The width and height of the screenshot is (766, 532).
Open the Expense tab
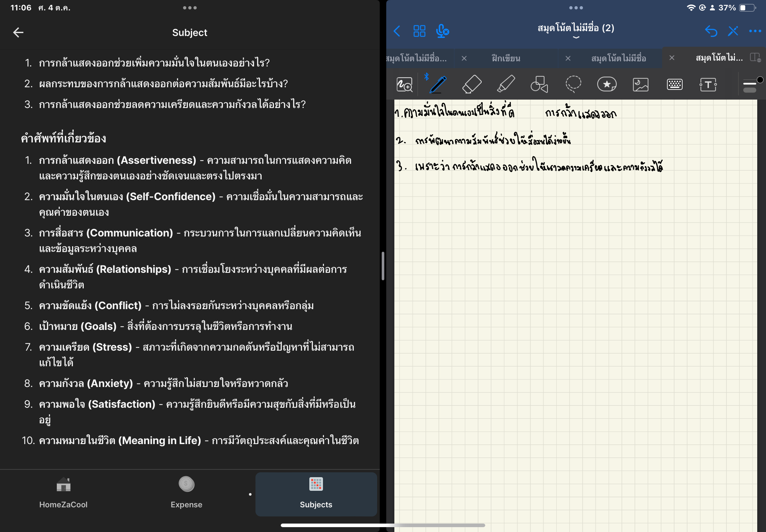pos(186,493)
